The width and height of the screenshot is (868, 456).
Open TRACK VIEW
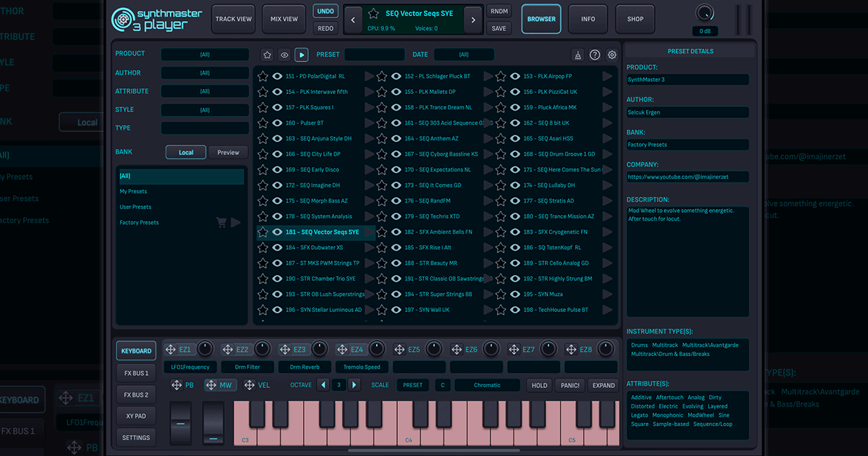tap(233, 20)
